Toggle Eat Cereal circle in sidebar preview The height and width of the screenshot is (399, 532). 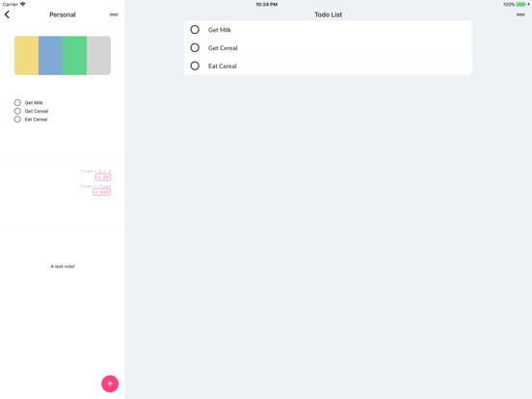17,120
